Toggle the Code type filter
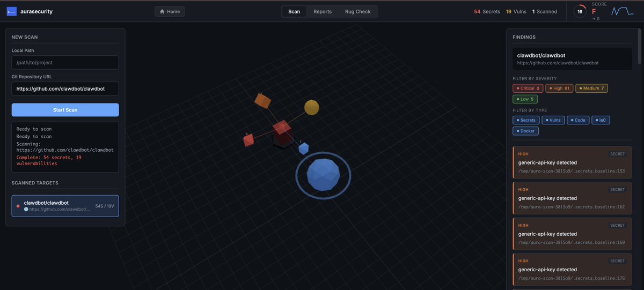 (578, 120)
